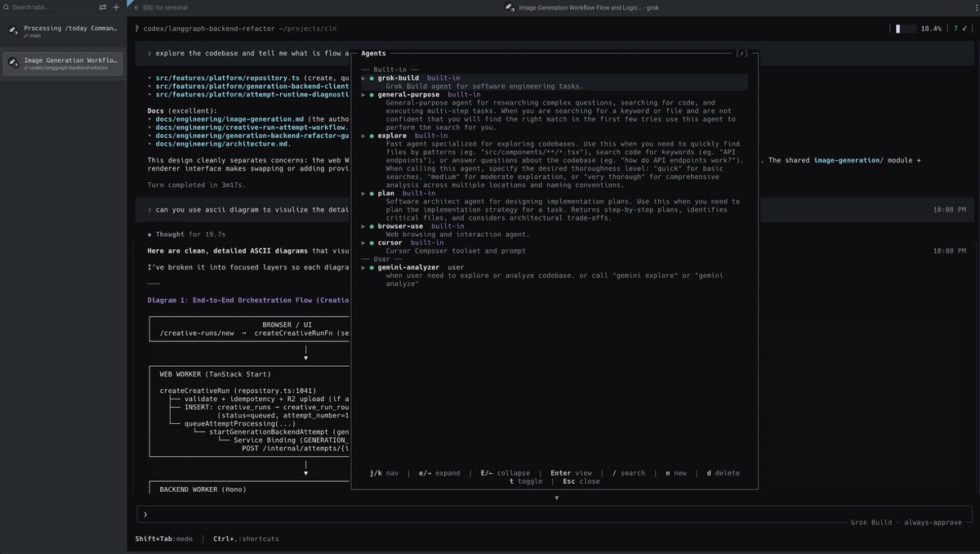
Task: Close Agents dialog with the [x] icon
Action: point(742,53)
